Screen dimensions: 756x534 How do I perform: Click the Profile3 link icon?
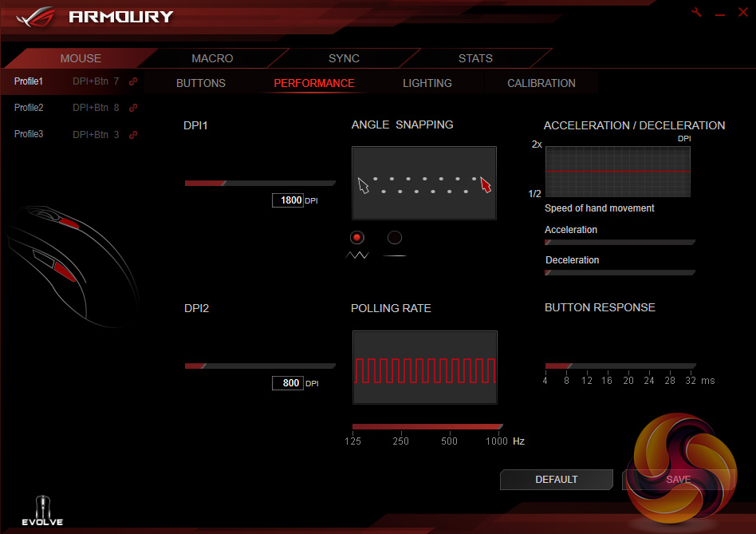pyautogui.click(x=133, y=135)
